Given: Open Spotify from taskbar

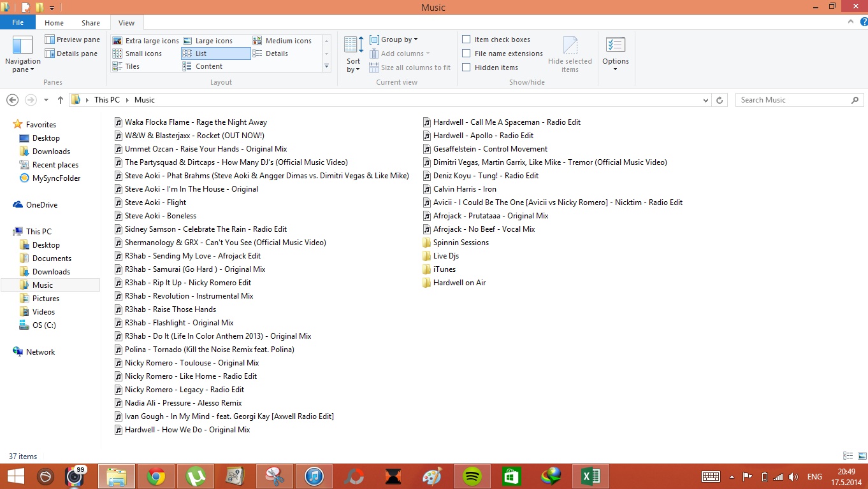Looking at the screenshot, I should pyautogui.click(x=472, y=476).
